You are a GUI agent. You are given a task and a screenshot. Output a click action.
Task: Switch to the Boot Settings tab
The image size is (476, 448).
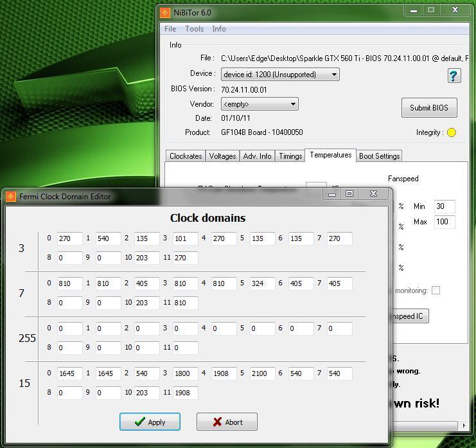coord(380,156)
